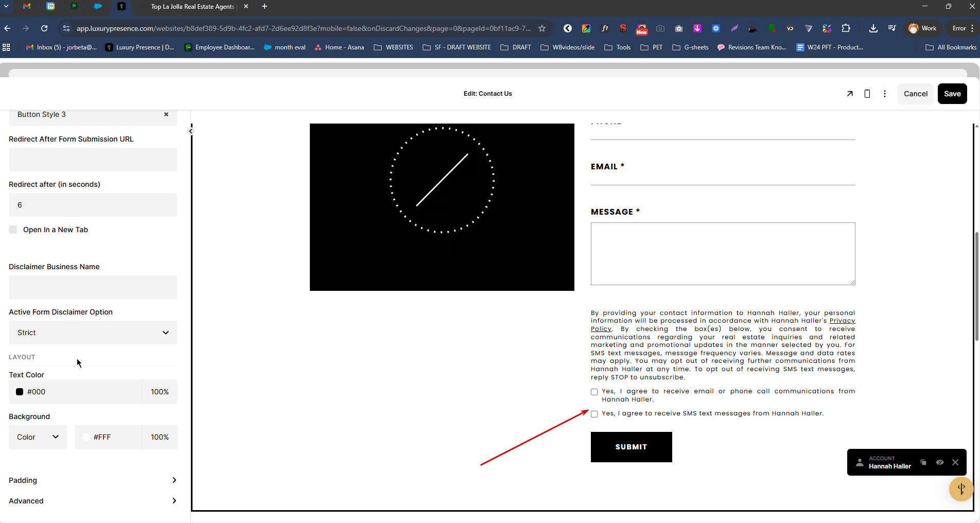Go back to the previous page
980x523 pixels.
(x=7, y=28)
